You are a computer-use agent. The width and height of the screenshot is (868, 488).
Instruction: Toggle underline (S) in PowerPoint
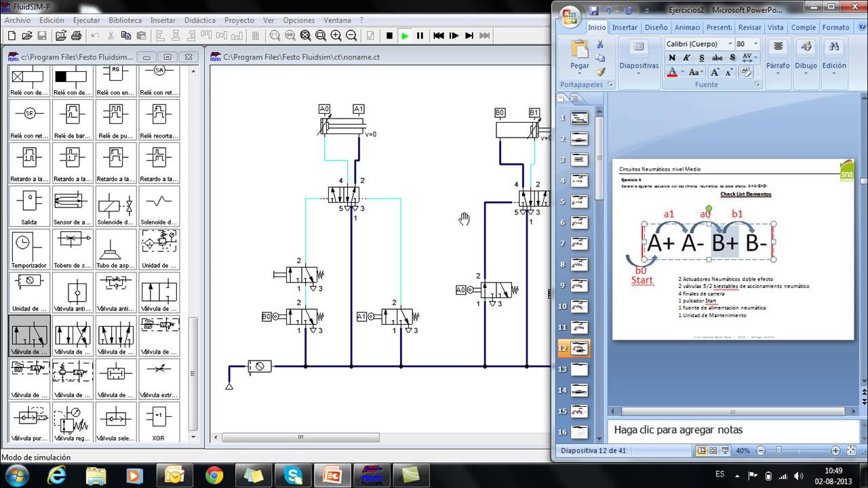(701, 58)
